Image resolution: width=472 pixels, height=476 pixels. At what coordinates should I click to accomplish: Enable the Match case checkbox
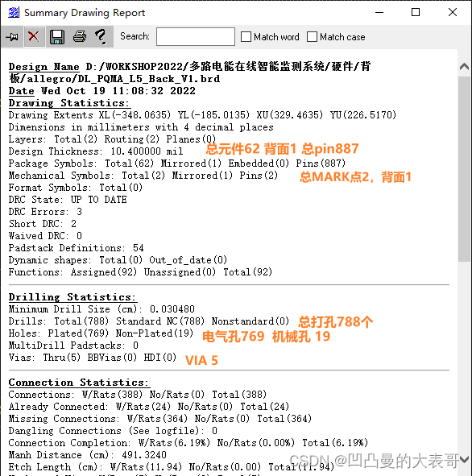[x=312, y=37]
